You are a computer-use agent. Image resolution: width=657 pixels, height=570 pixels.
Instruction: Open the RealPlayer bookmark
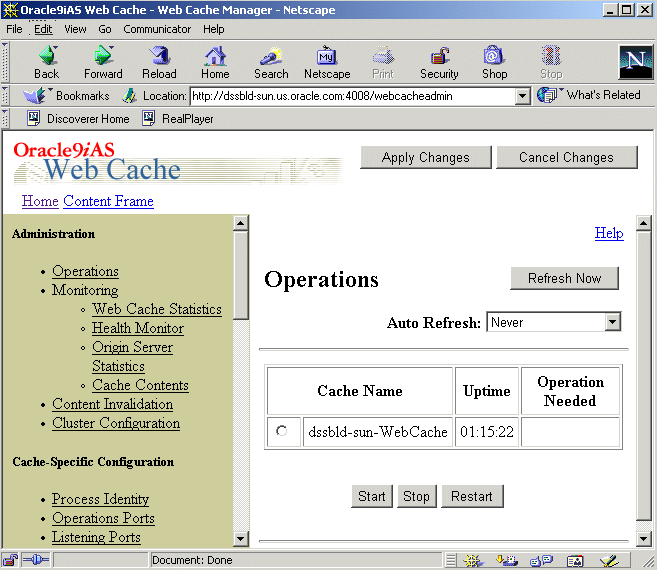point(178,119)
